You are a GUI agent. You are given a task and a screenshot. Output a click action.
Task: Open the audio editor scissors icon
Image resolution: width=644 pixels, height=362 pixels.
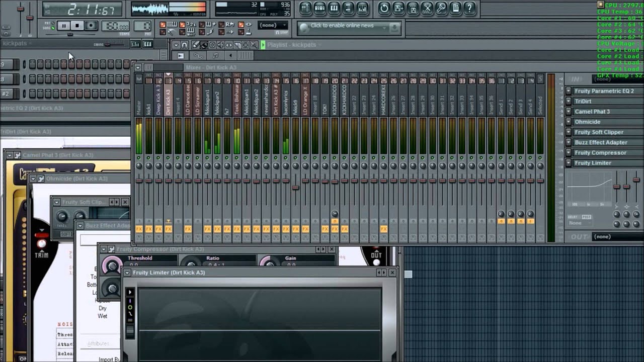point(427,8)
